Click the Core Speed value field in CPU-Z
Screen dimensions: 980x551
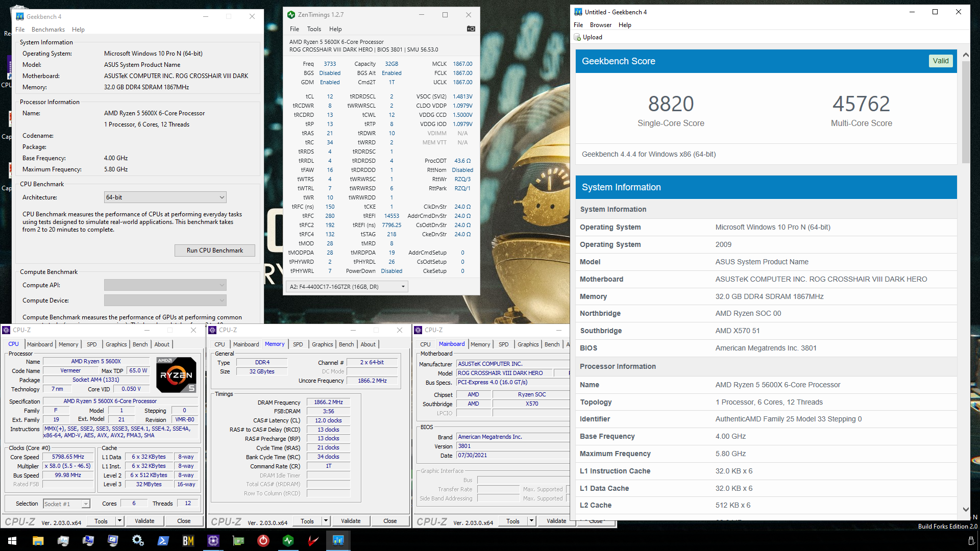[x=68, y=457]
